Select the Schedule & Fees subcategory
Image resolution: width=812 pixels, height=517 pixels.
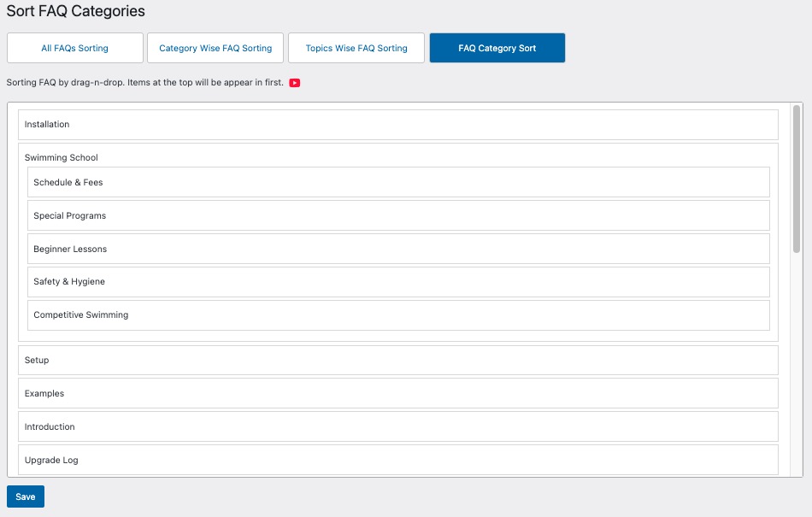tap(399, 182)
